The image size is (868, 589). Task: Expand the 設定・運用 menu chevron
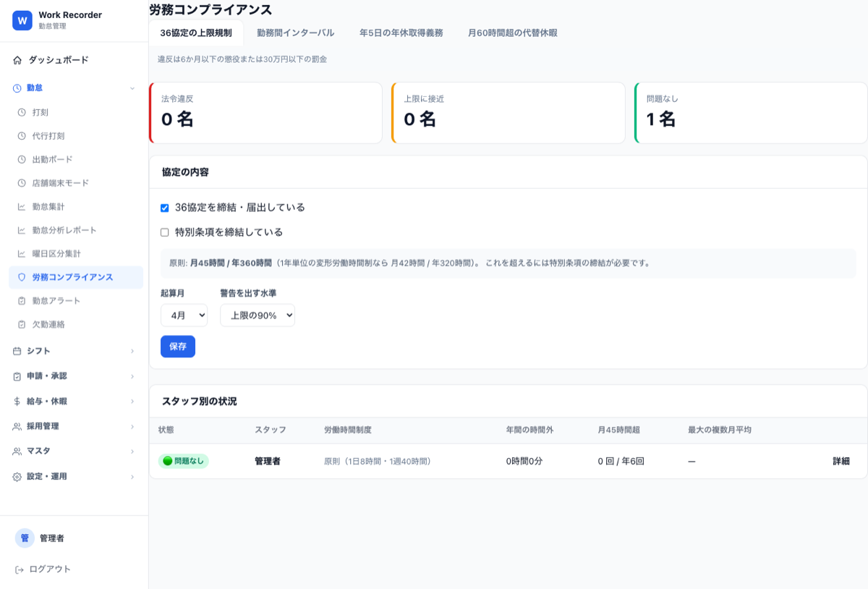pos(132,477)
